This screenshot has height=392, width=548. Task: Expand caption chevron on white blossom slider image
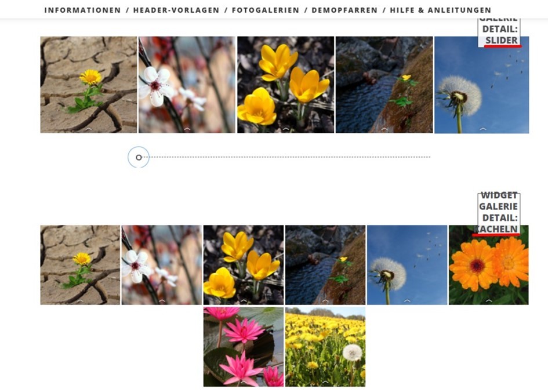pos(187,129)
